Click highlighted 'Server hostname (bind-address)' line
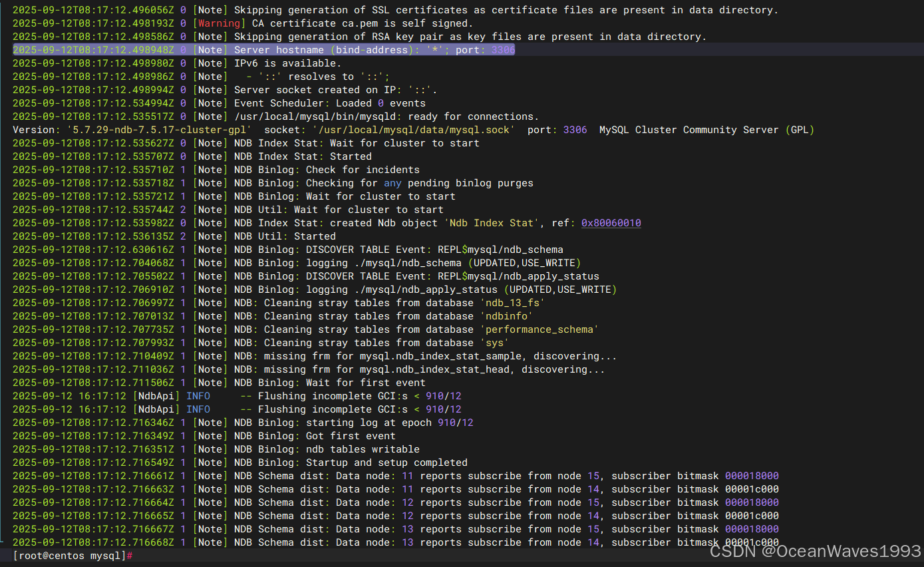Viewport: 924px width, 567px height. coord(263,50)
